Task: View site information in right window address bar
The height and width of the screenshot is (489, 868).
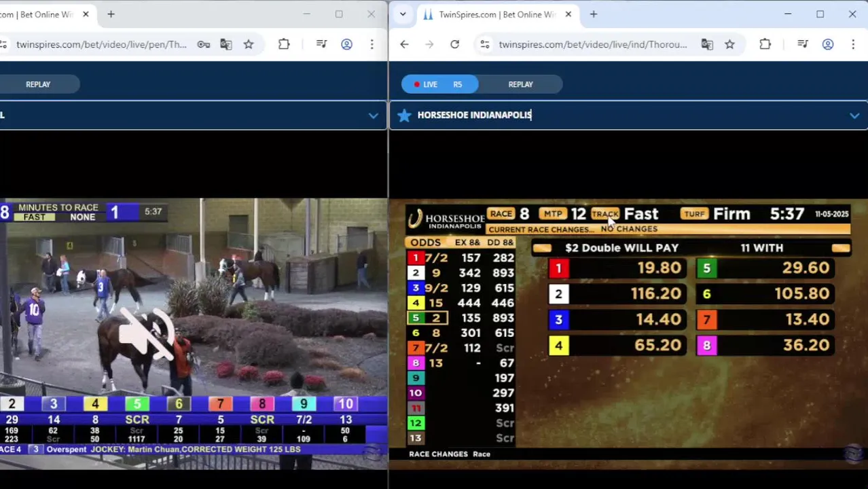Action: (x=484, y=44)
